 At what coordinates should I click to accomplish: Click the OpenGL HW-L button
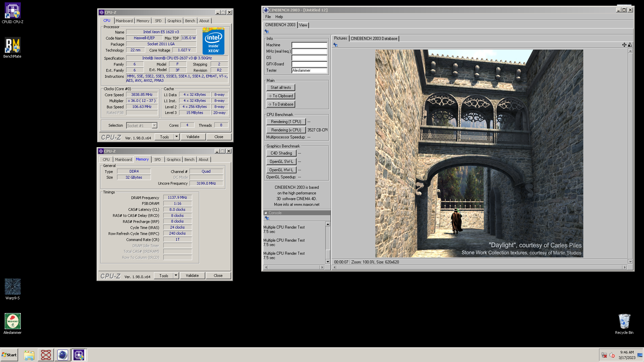[x=281, y=170]
